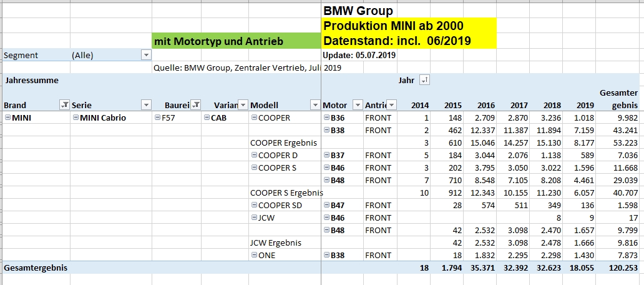Screen dimensions: 644x285
Task: Select the Gesamtergebnis row label
Action: point(36,267)
